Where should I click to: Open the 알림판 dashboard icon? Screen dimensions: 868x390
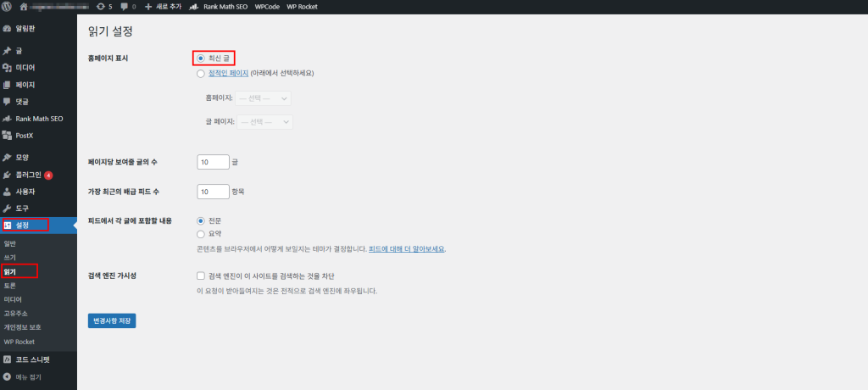pyautogui.click(x=7, y=29)
